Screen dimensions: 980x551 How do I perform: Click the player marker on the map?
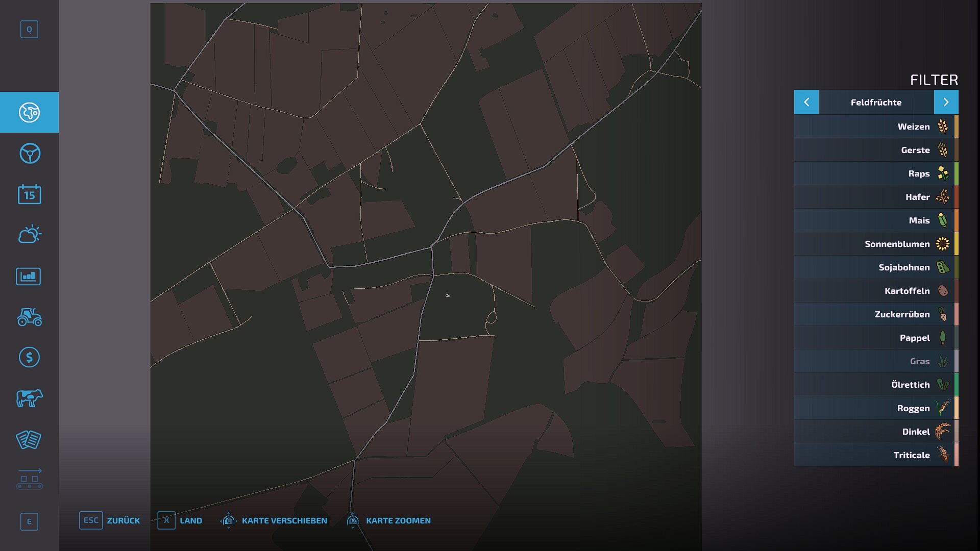pos(448,295)
